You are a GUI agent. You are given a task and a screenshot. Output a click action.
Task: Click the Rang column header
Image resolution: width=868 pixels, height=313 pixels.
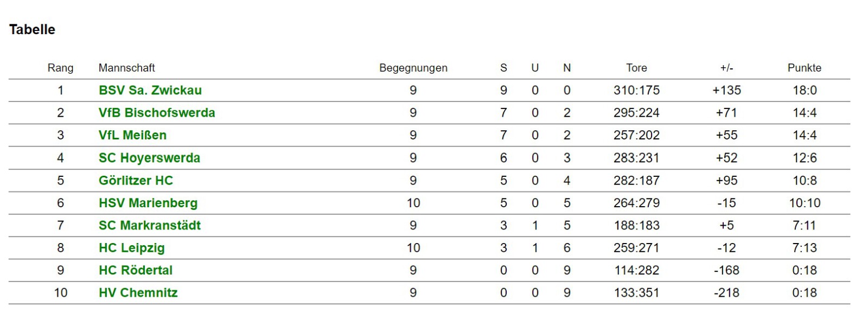[x=60, y=68]
